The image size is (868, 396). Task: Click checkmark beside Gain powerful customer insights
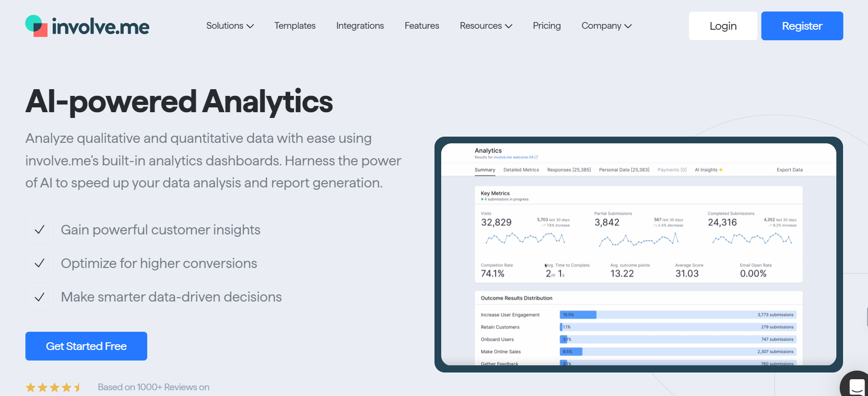tap(39, 230)
